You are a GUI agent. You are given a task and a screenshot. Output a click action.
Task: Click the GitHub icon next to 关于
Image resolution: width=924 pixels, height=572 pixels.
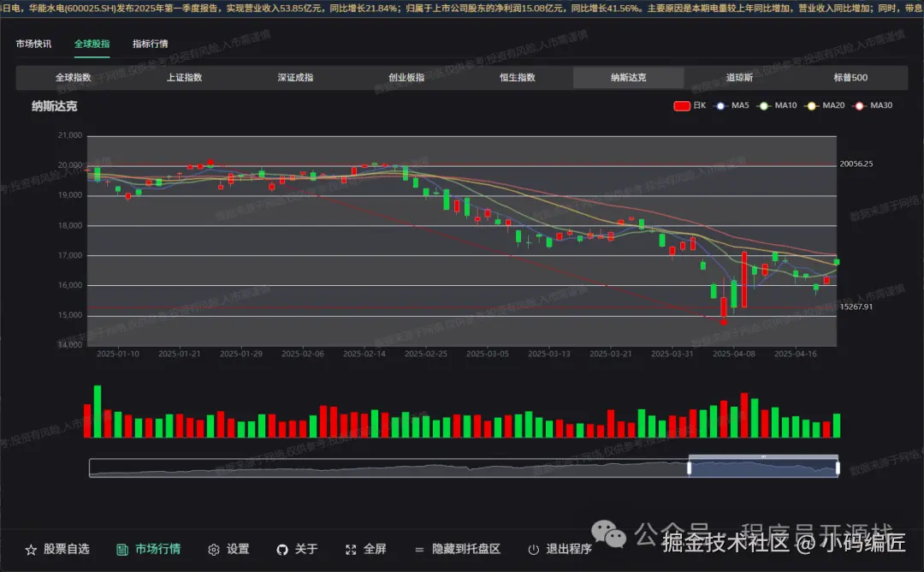[x=282, y=549]
